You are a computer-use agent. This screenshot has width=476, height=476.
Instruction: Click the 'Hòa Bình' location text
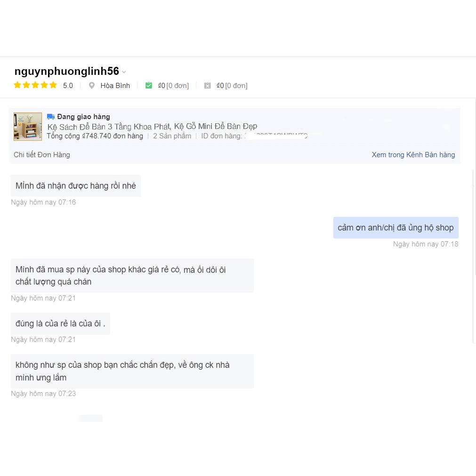(x=115, y=86)
